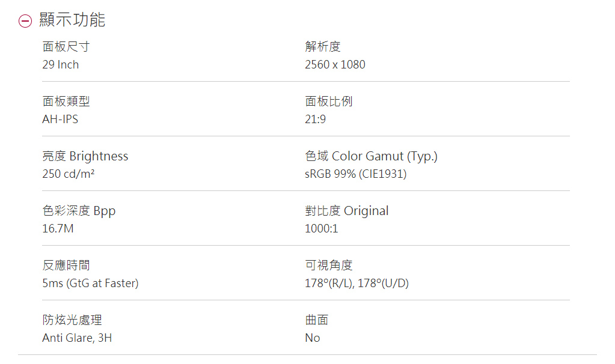
Task: Click the sRGB 99% (CIE1931) value
Action: [x=355, y=174]
